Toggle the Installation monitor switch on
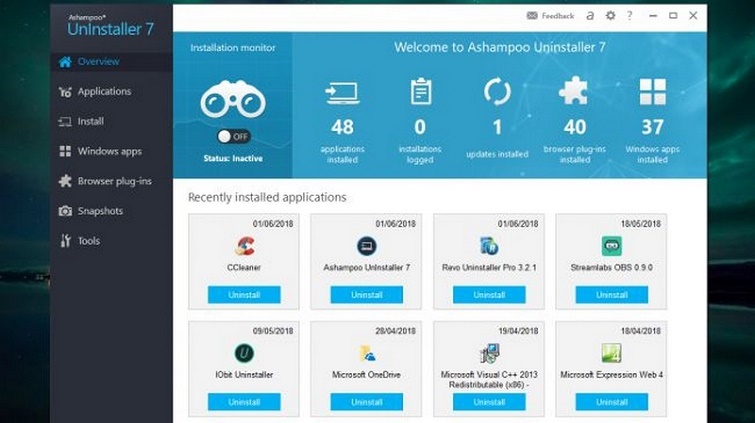This screenshot has height=423, width=755. pyautogui.click(x=233, y=136)
